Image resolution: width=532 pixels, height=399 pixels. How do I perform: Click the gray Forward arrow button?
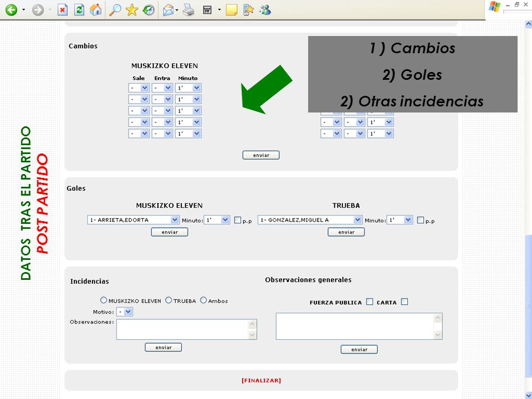pyautogui.click(x=38, y=10)
